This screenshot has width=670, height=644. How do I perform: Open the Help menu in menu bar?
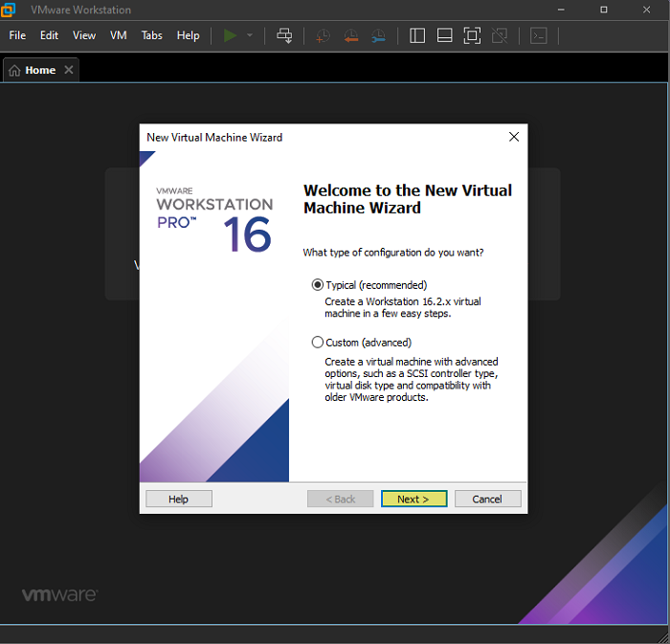point(188,35)
